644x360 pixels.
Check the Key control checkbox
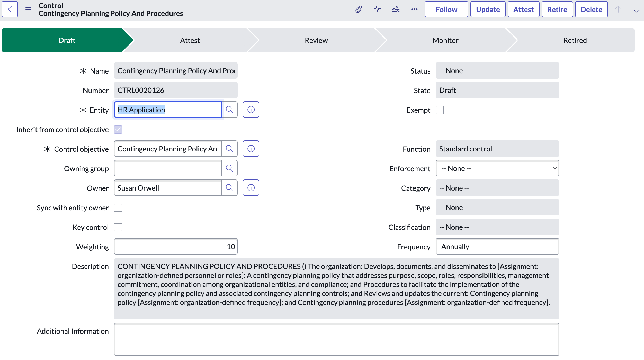[118, 227]
